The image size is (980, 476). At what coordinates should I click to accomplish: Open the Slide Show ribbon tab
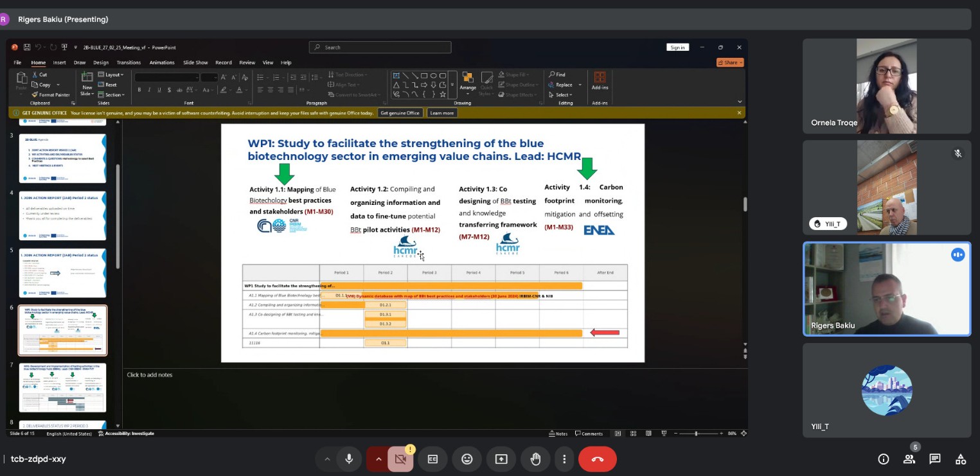pos(195,62)
